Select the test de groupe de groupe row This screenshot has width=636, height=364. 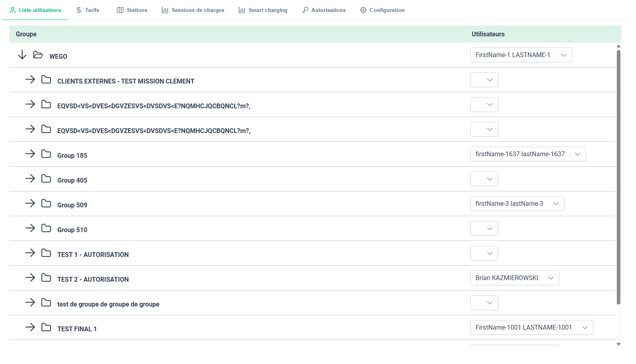point(108,304)
